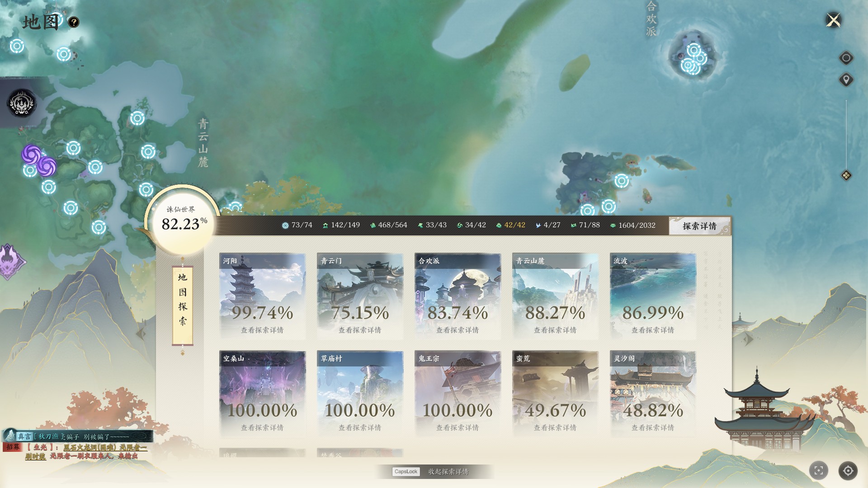Click the 33/43 counter icon

tap(420, 225)
